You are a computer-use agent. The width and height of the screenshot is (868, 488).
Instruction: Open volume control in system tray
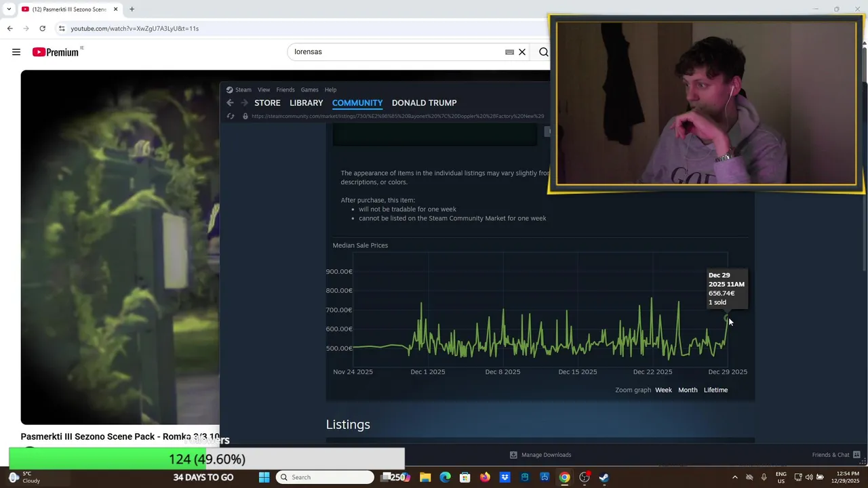tap(809, 477)
